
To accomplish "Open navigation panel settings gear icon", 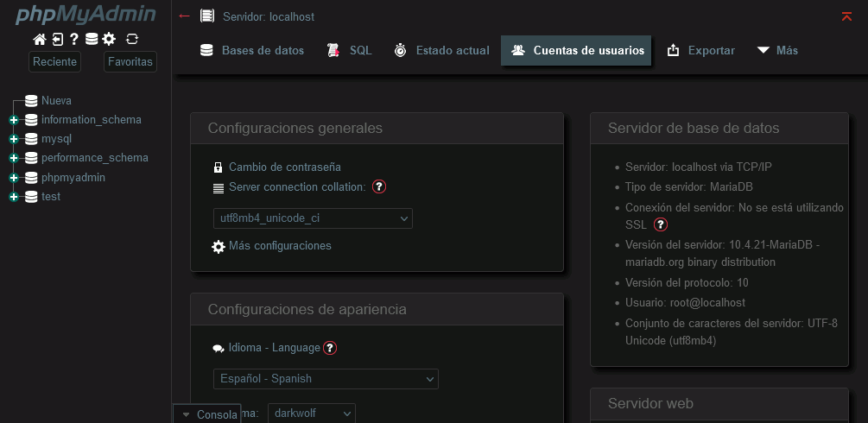I will pyautogui.click(x=109, y=39).
